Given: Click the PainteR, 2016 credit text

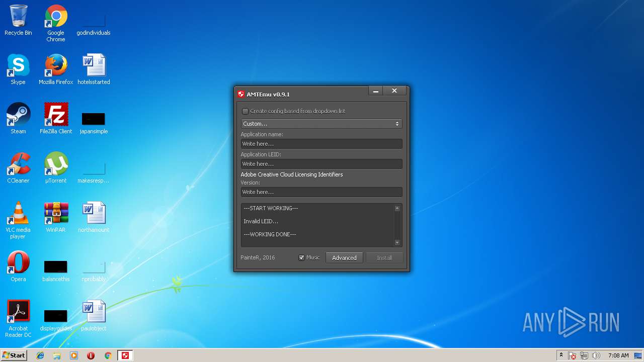Looking at the screenshot, I should (x=258, y=257).
